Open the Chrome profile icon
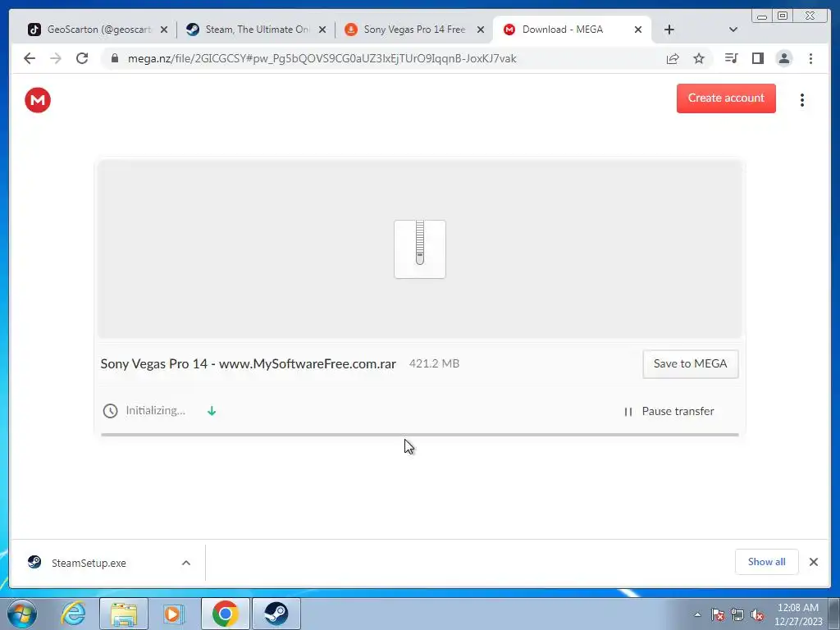This screenshot has height=630, width=840. click(x=783, y=58)
